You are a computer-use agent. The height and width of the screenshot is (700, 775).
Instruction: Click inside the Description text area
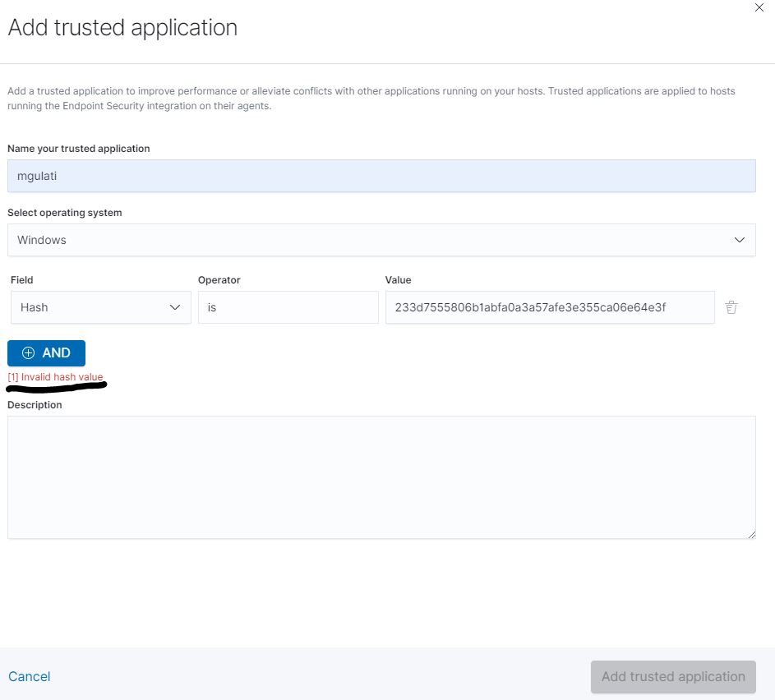(381, 477)
